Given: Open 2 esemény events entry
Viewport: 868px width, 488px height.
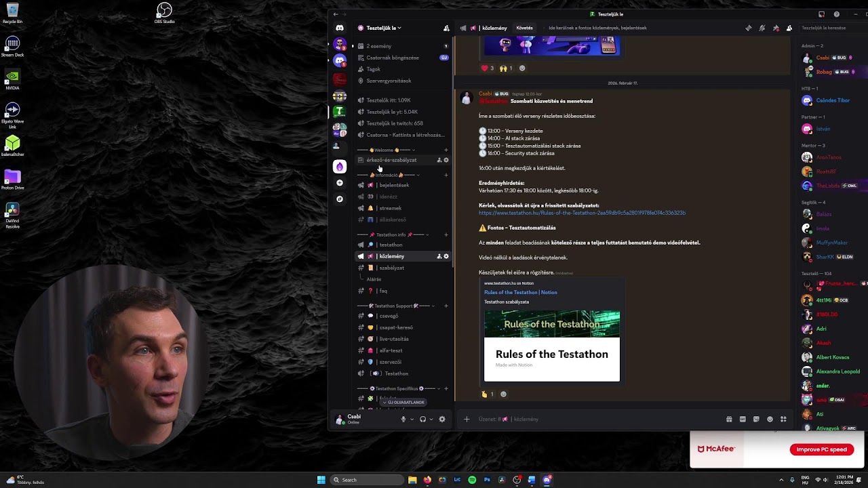Looking at the screenshot, I should click(x=403, y=46).
